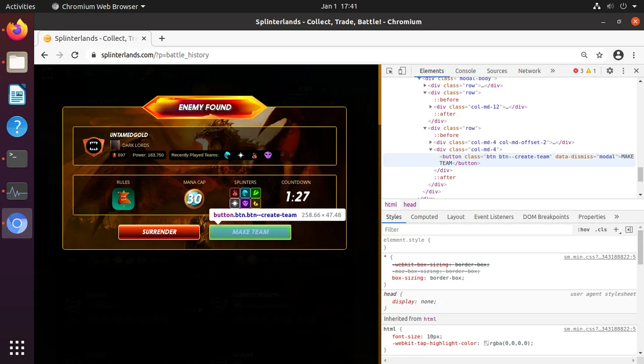Open the Chromium three-dot menu
The width and height of the screenshot is (644, 364).
(634, 55)
